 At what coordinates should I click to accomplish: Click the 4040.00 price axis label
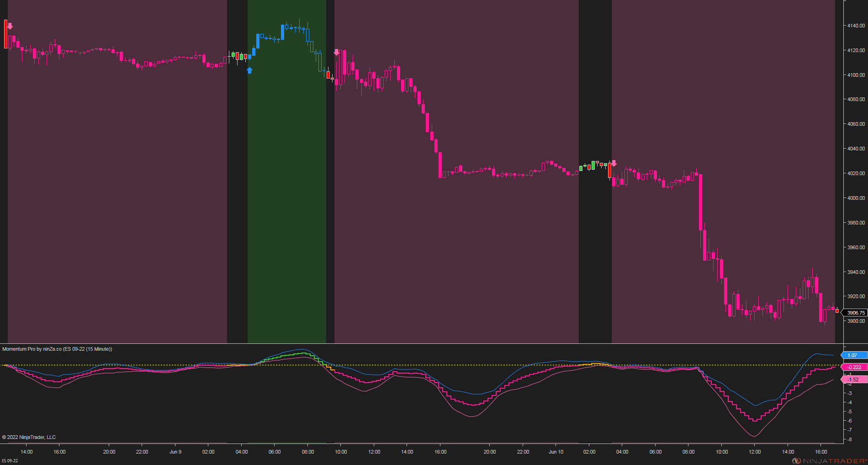[x=856, y=149]
